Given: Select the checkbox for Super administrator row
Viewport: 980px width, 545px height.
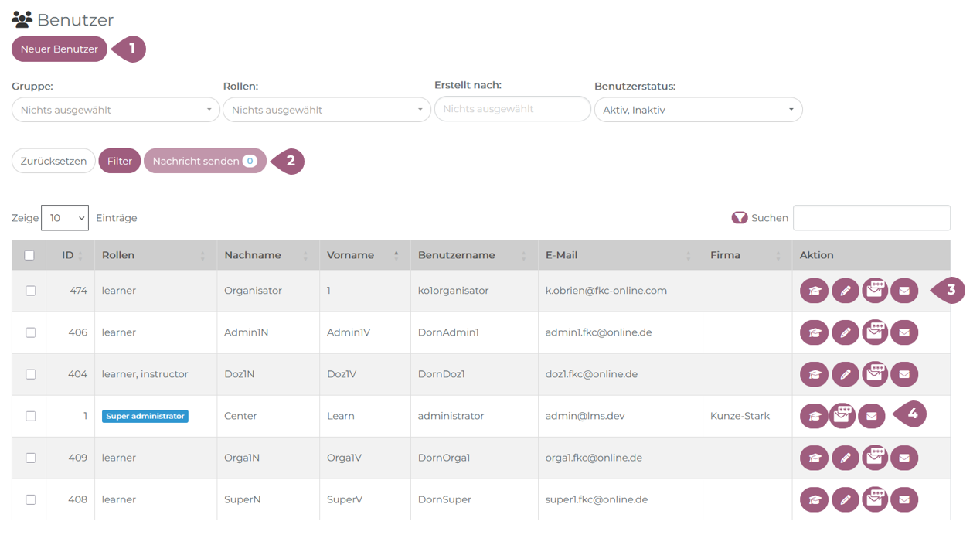Looking at the screenshot, I should point(31,416).
